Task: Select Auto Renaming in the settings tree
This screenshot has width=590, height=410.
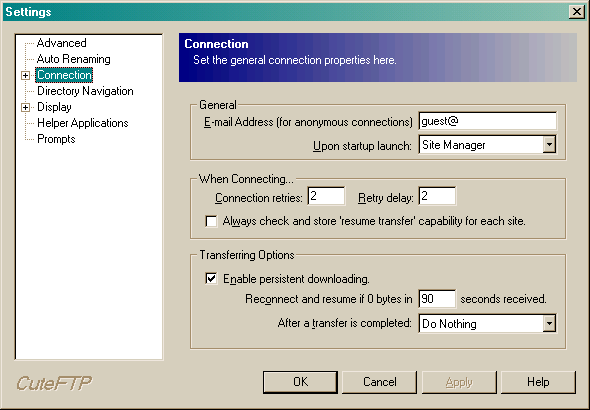Action: (x=74, y=59)
